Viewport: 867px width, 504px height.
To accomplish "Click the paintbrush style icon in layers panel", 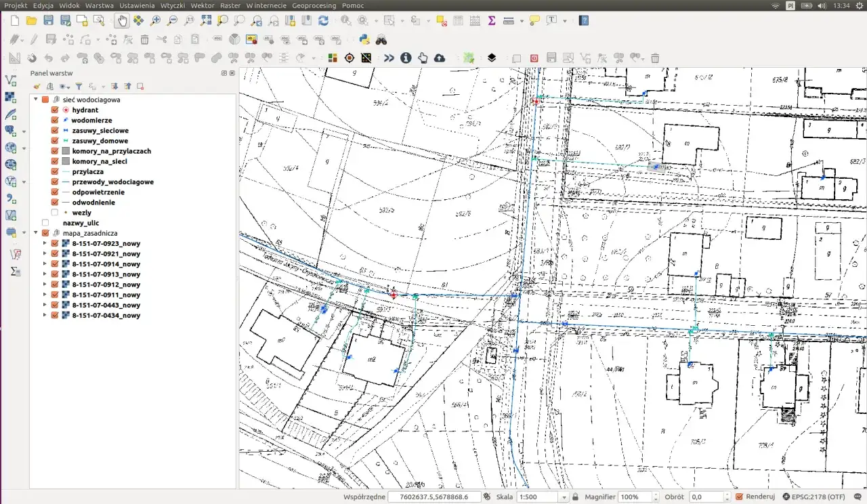I will 37,86.
